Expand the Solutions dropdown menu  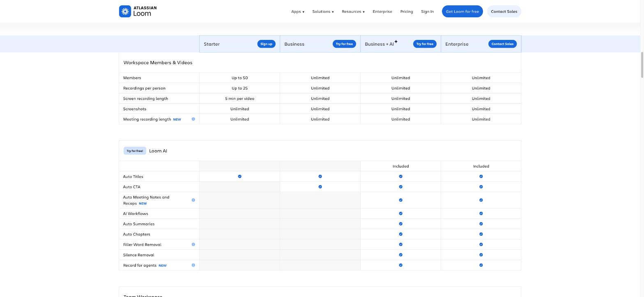323,12
